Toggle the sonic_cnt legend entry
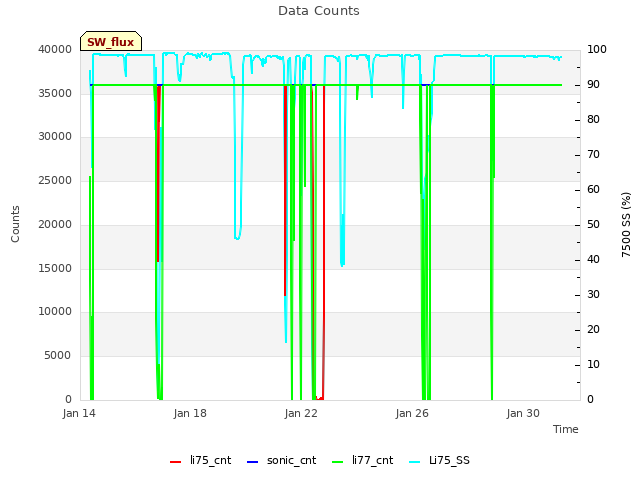 [x=282, y=460]
